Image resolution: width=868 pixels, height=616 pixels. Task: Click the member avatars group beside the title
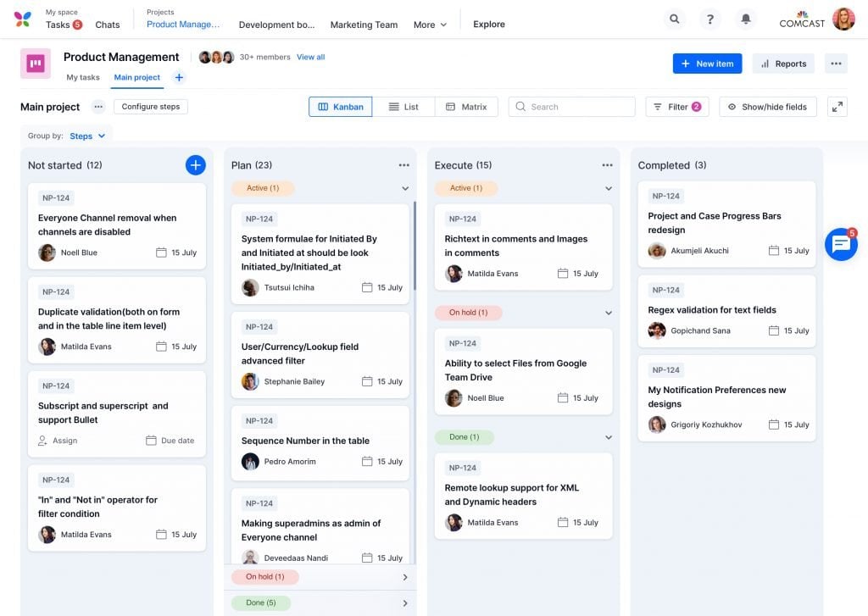coord(216,57)
